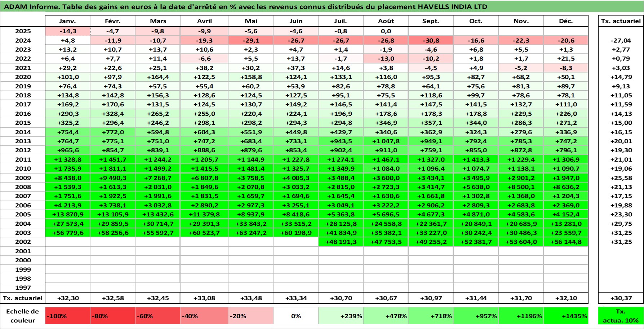This screenshot has height=329, width=644.
Task: Select the +1196% legend swatch
Action: [x=521, y=316]
